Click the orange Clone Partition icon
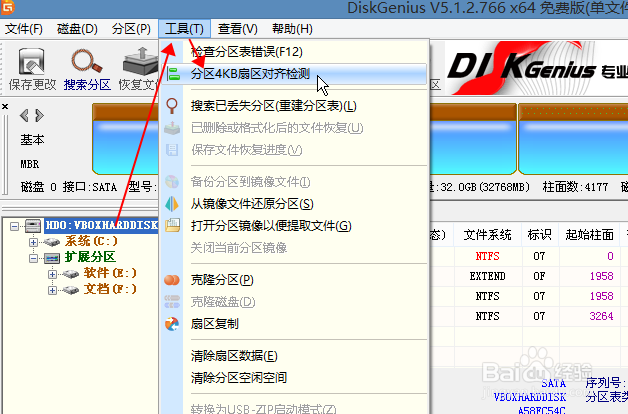Image resolution: width=628 pixels, height=414 pixels. [x=172, y=280]
